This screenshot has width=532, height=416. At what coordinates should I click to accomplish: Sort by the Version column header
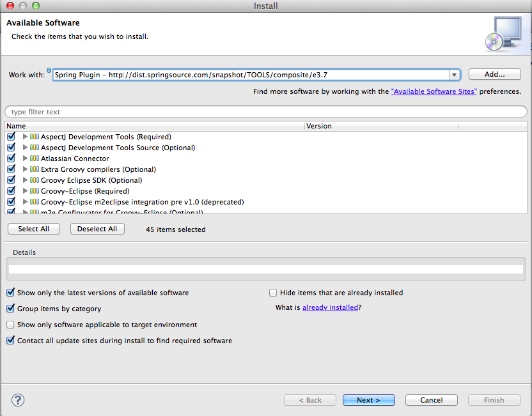[x=381, y=126]
